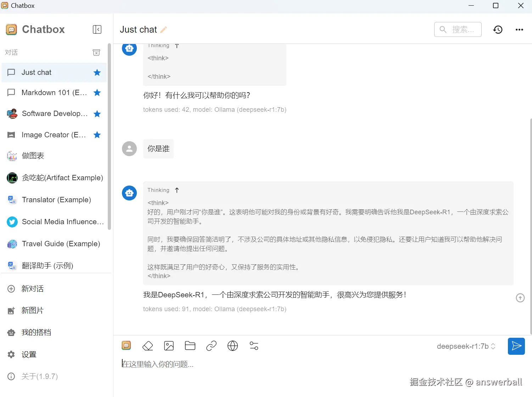This screenshot has height=397, width=532.
Task: Click the 你是谁 user message bubble
Action: [x=158, y=149]
